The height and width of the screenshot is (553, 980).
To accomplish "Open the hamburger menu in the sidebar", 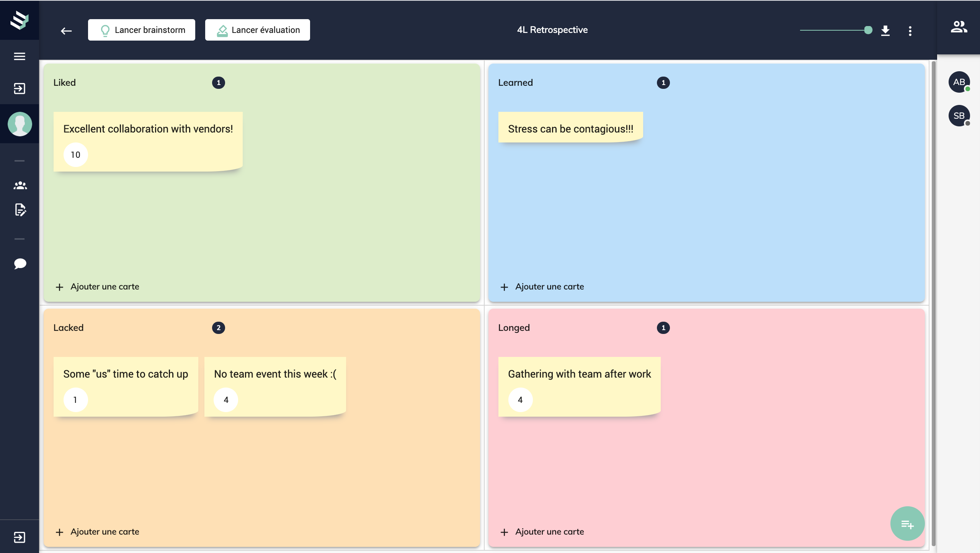I will [x=20, y=56].
